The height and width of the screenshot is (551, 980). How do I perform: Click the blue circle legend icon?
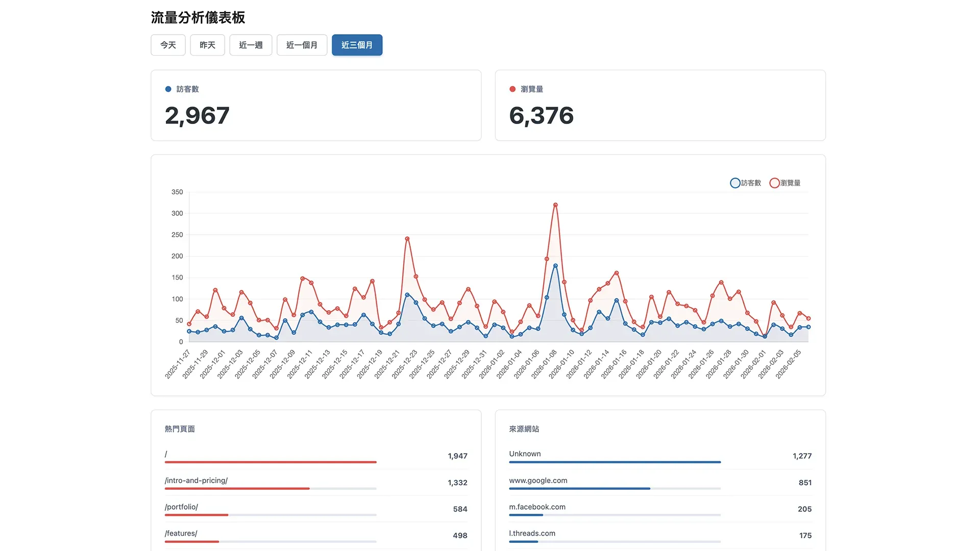pyautogui.click(x=735, y=183)
